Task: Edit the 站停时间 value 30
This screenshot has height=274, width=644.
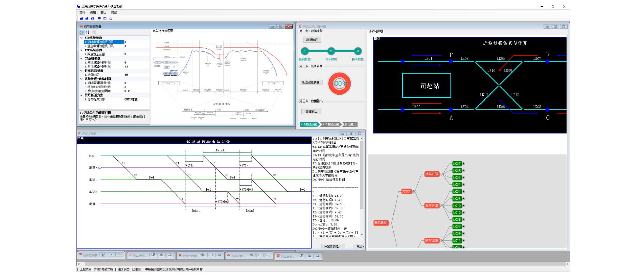Action: tap(137, 75)
